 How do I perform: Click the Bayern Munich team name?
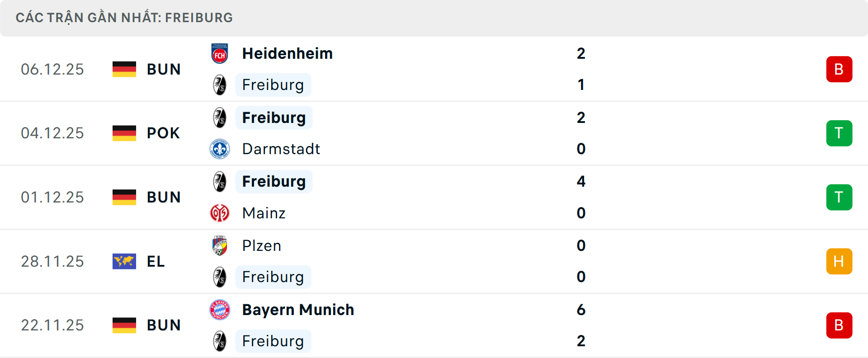298,310
